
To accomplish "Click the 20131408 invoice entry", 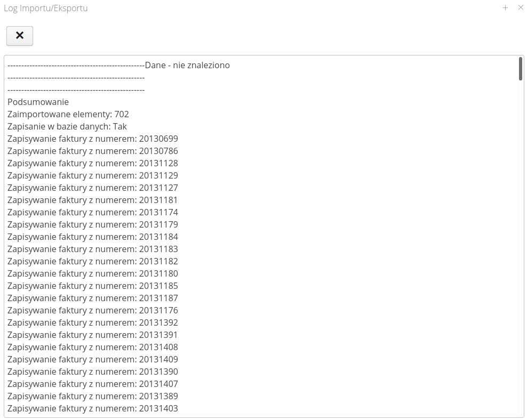I will click(x=92, y=347).
